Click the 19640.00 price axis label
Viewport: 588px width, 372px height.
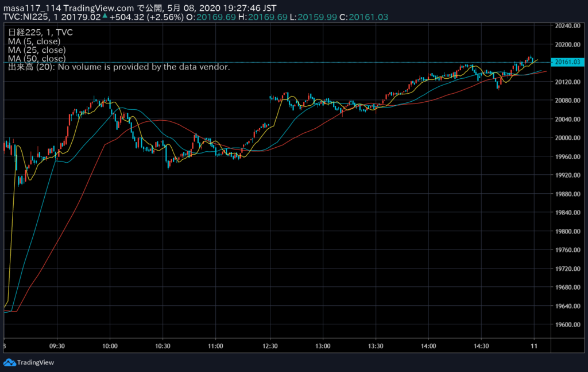[x=567, y=306]
